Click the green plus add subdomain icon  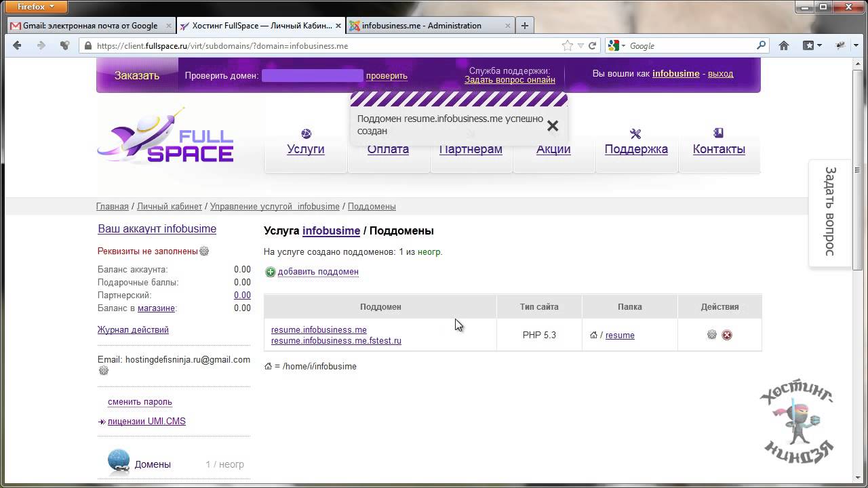[x=270, y=272]
